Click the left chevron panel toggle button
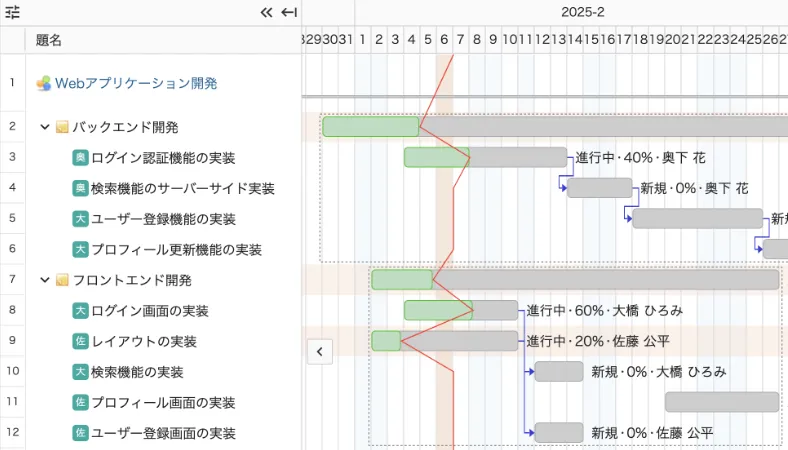Image resolution: width=788 pixels, height=450 pixels. click(319, 351)
